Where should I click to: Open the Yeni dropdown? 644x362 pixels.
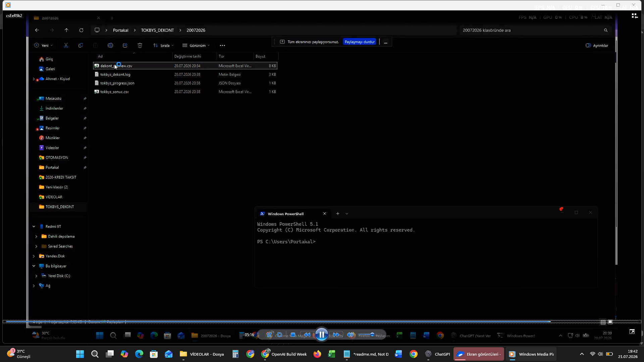pos(44,45)
